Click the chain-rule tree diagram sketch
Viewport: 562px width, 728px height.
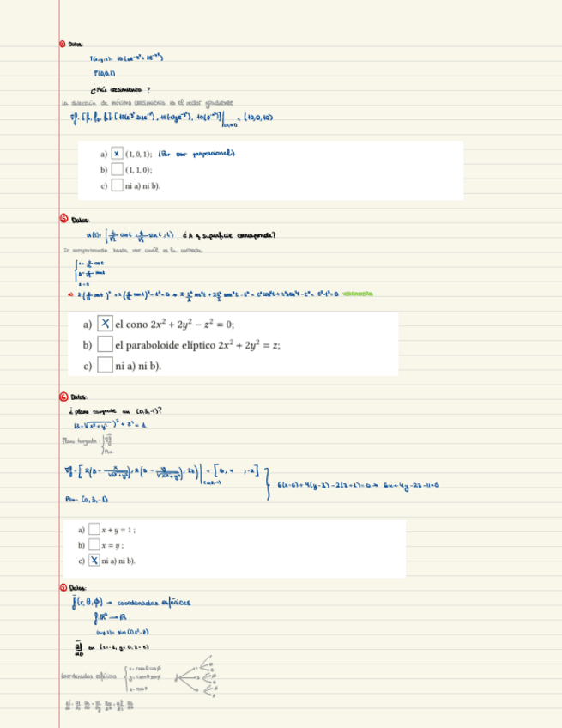point(196,676)
